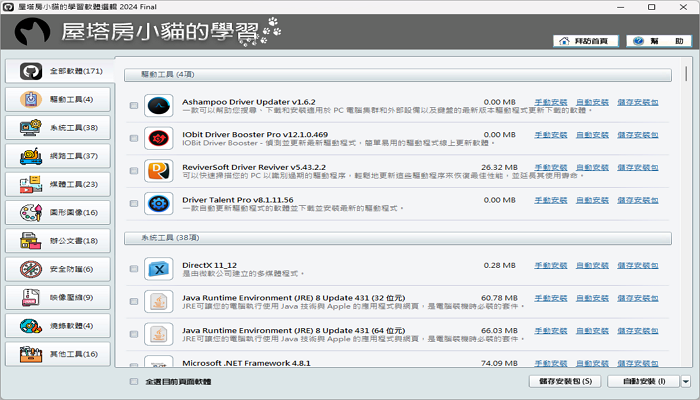Switch to the 其他工具(16) category

click(58, 354)
